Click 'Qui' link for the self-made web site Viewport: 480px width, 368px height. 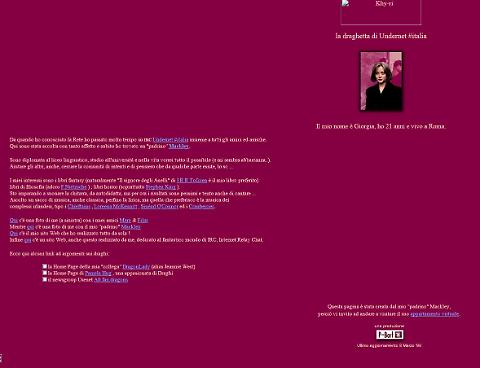[x=14, y=233]
